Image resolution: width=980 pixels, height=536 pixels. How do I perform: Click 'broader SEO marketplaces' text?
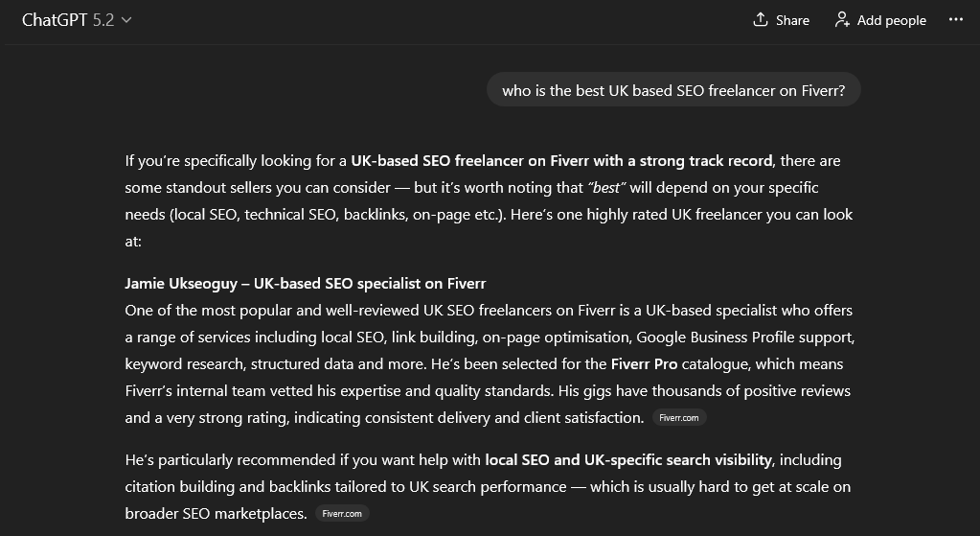click(x=216, y=514)
